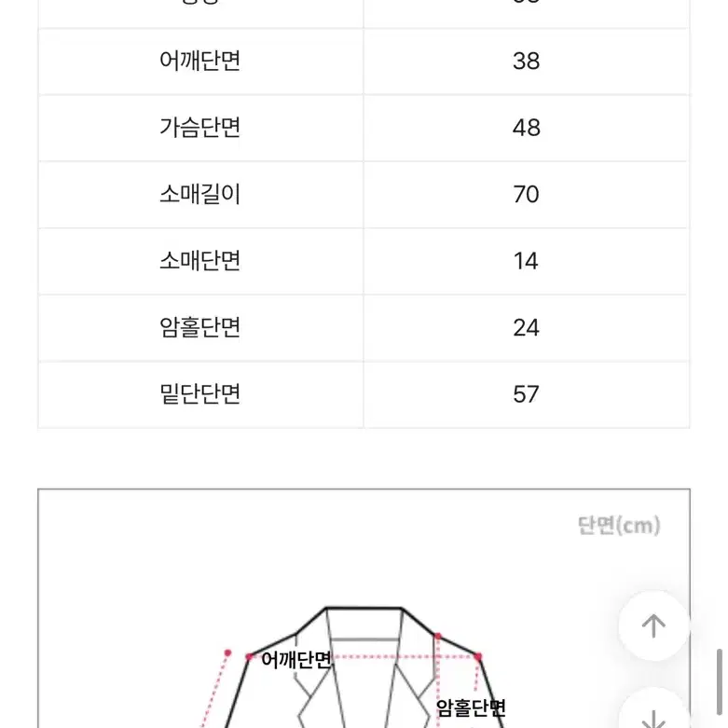Image resolution: width=728 pixels, height=728 pixels.
Task: Click the value 70 for sleeve length
Action: point(526,195)
